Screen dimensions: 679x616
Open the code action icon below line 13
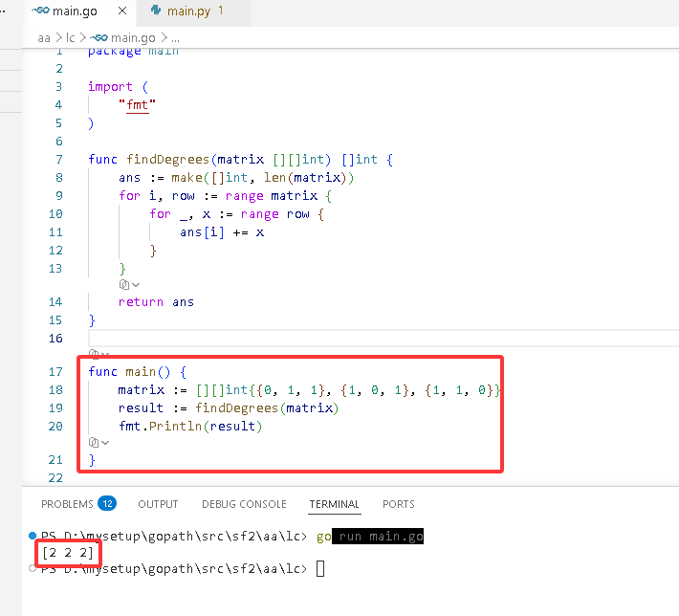pyautogui.click(x=124, y=285)
